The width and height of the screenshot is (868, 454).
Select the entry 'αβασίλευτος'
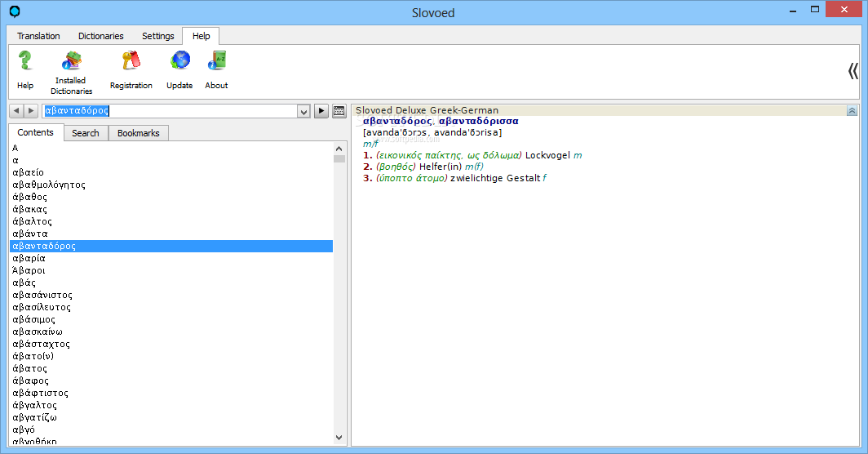tap(171, 307)
